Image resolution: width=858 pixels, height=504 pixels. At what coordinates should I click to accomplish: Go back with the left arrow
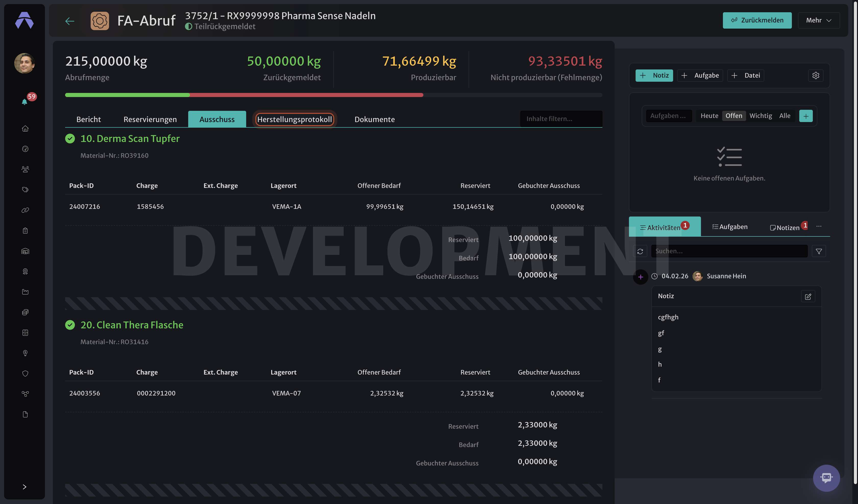[70, 21]
